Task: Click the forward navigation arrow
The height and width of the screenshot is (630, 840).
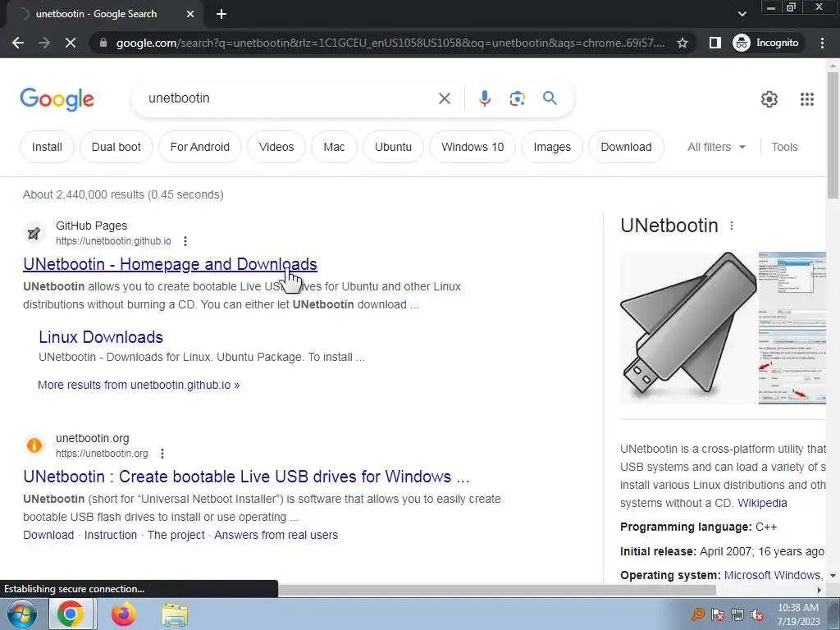Action: pyautogui.click(x=44, y=43)
